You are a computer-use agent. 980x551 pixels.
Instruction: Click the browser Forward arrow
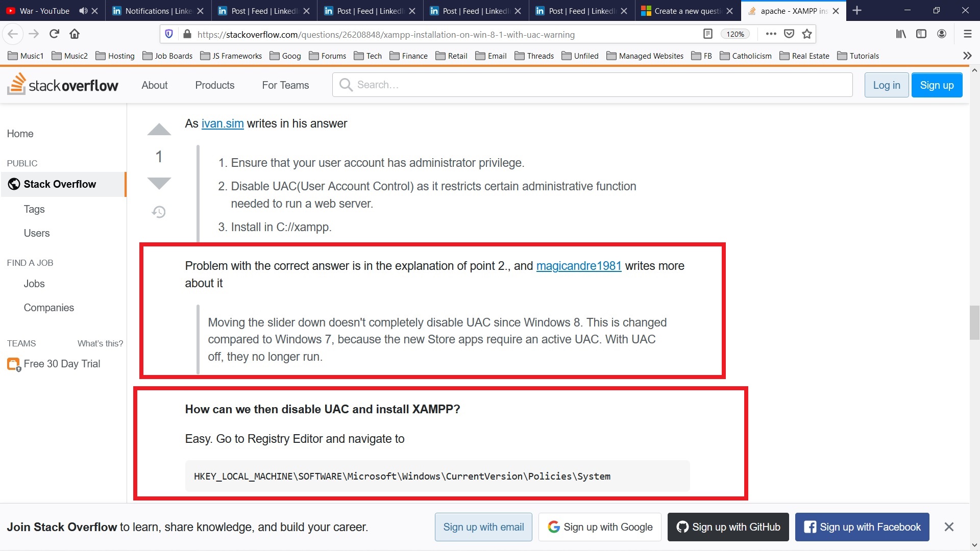pyautogui.click(x=34, y=34)
